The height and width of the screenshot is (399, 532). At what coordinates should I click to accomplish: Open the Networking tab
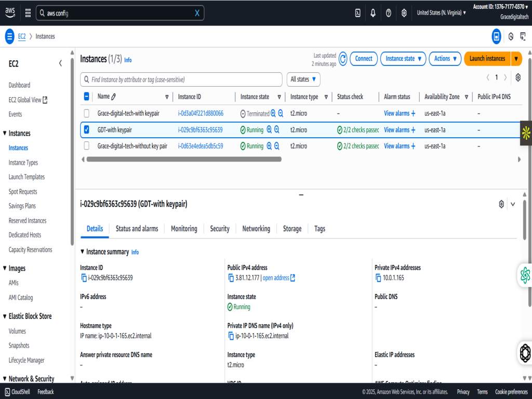(x=256, y=229)
